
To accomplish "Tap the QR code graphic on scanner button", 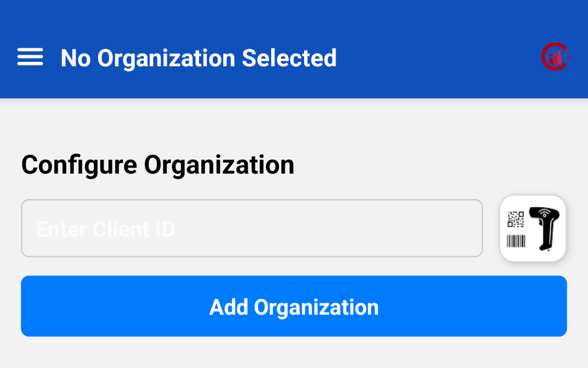I will pyautogui.click(x=516, y=219).
